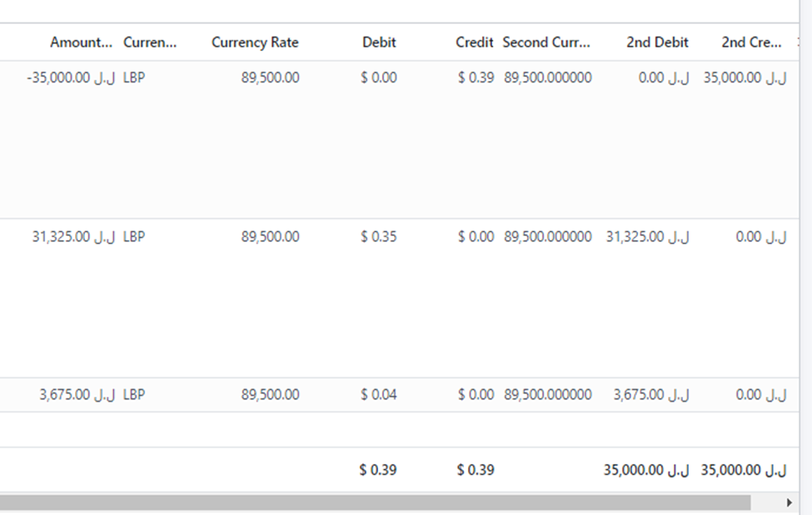Viewport: 812px width, 515px height.
Task: Click the $ 0.04 debit cell
Action: [379, 395]
